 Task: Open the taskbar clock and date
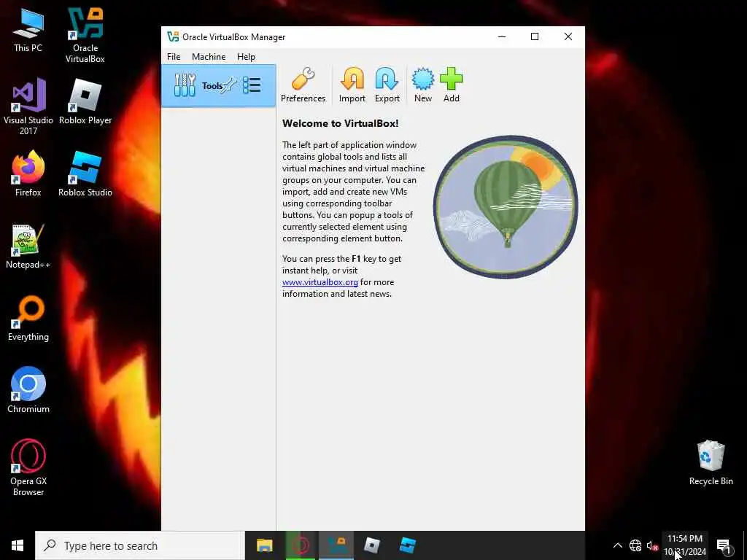pyautogui.click(x=684, y=545)
